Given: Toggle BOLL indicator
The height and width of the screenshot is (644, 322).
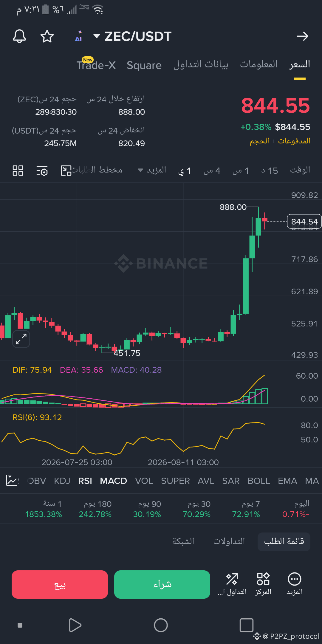Looking at the screenshot, I should click(258, 481).
